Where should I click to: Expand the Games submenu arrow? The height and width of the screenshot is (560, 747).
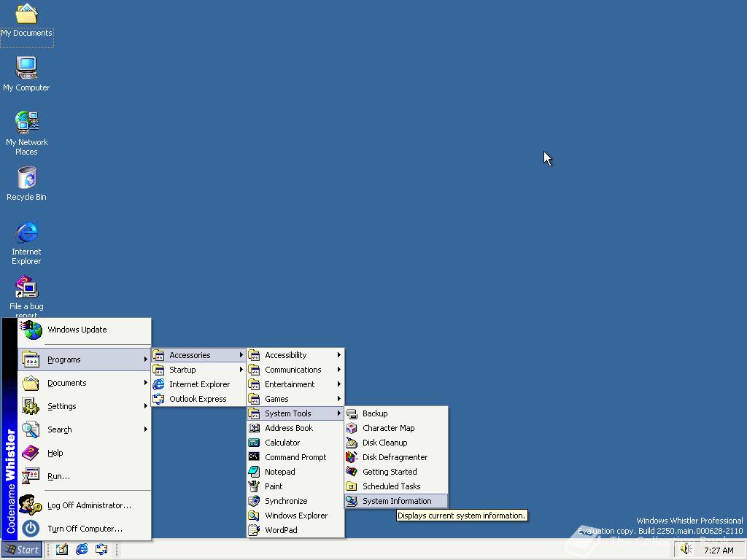[x=338, y=399]
